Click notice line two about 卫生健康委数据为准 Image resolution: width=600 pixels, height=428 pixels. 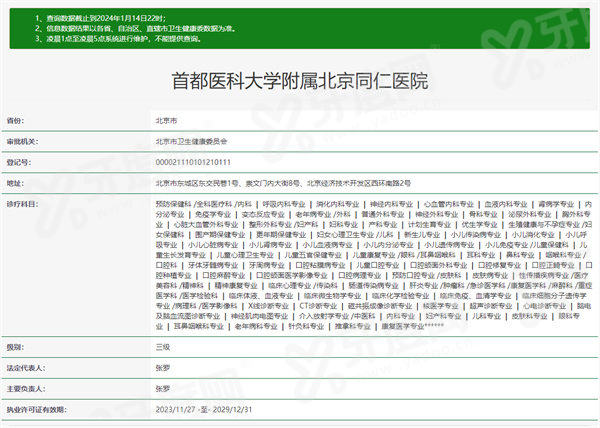pos(136,28)
